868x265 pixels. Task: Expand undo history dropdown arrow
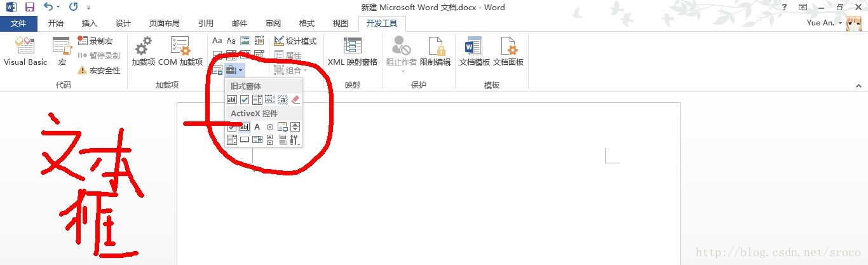click(x=58, y=7)
